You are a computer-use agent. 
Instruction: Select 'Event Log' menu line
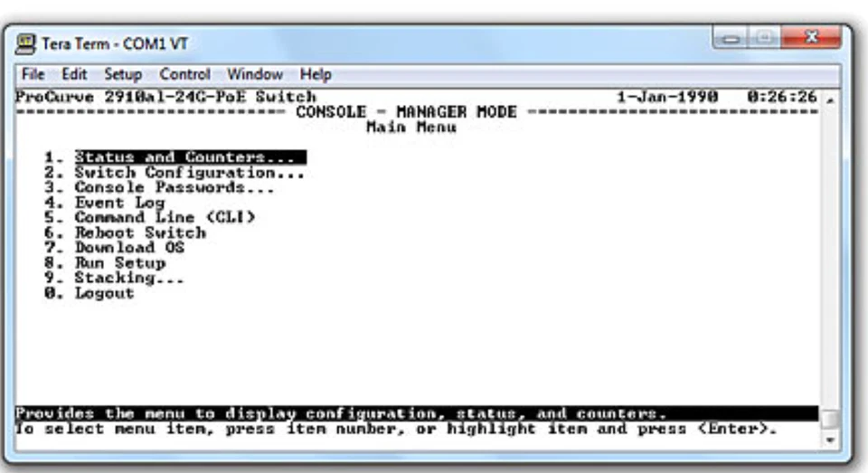(x=105, y=203)
